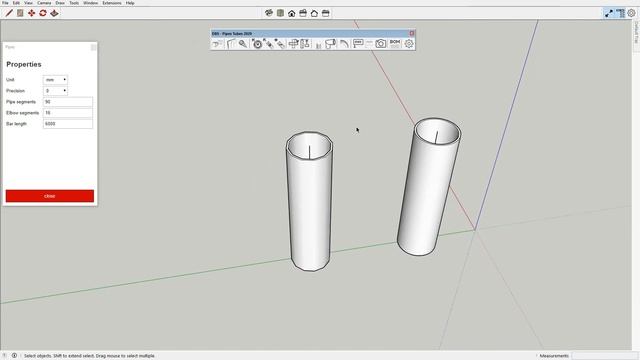Select the Push/Pull tool

point(54,13)
